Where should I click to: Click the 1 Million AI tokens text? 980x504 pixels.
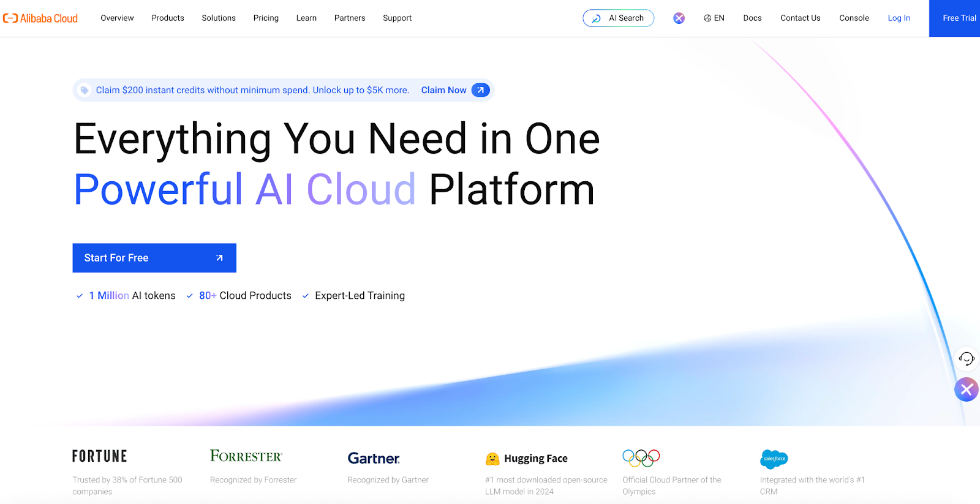tap(132, 296)
